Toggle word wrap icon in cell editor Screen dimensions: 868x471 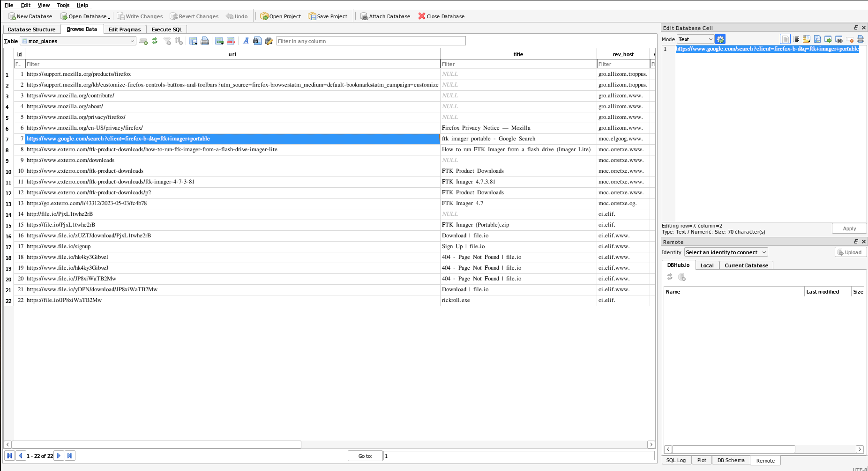tap(785, 39)
